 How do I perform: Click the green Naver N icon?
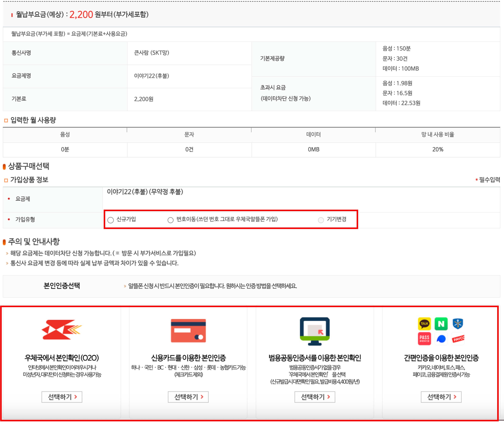[x=441, y=324]
